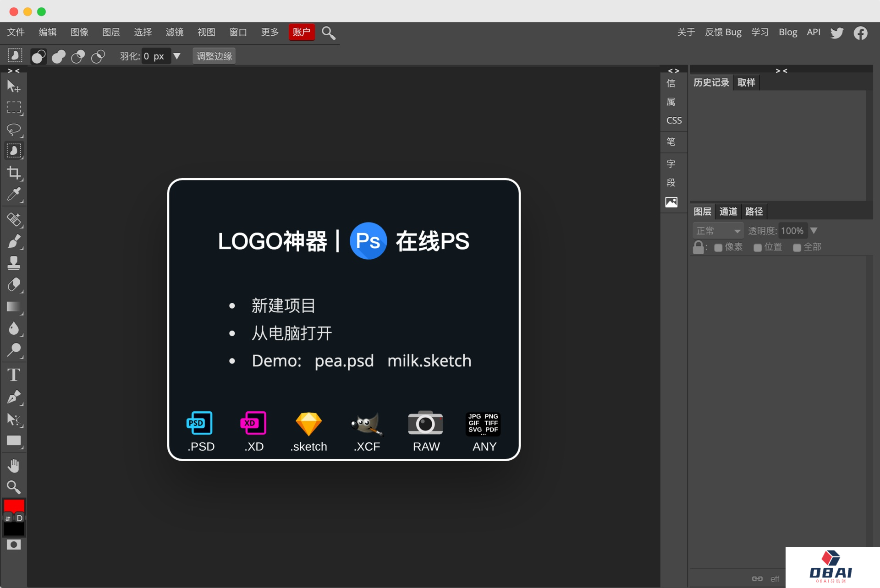The image size is (880, 588).
Task: Click the layer lock icon
Action: [698, 247]
